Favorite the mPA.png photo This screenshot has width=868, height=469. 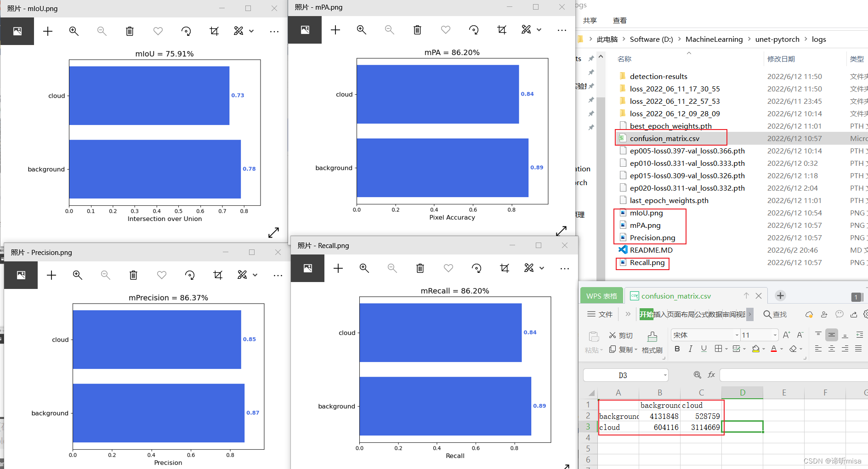446,30
